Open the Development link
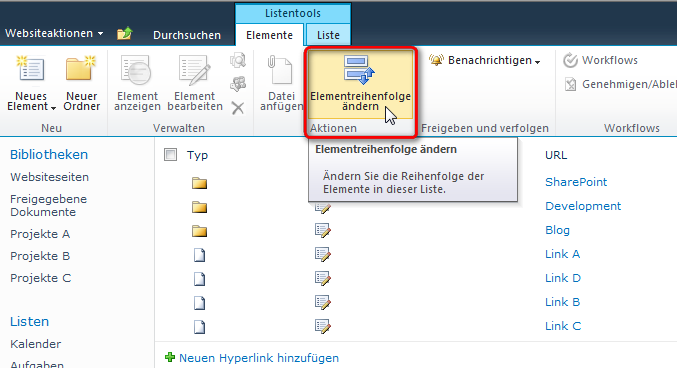The width and height of the screenshot is (677, 368). [x=583, y=206]
